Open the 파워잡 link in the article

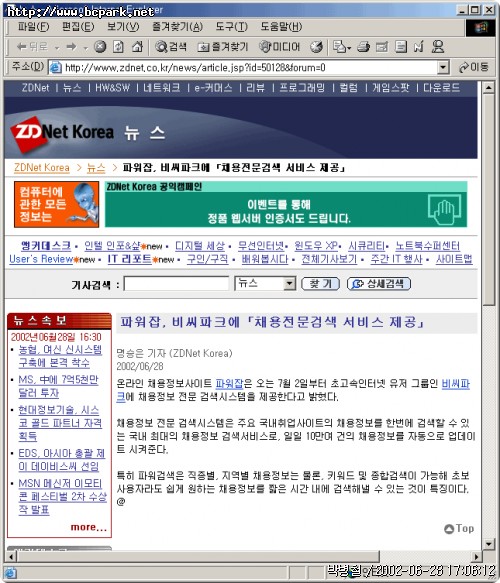[x=229, y=383]
